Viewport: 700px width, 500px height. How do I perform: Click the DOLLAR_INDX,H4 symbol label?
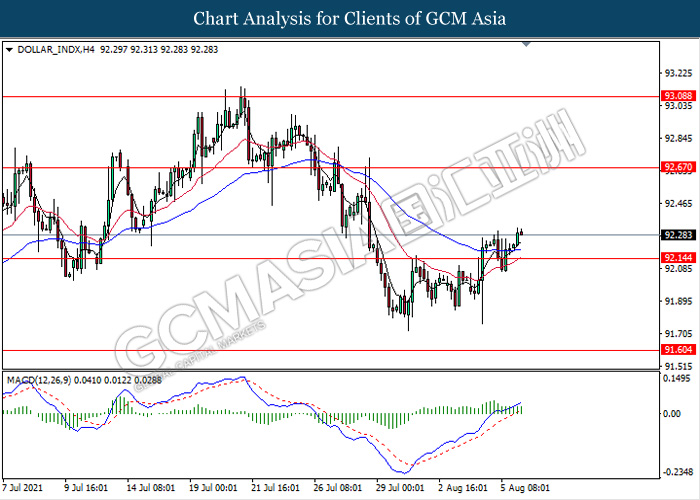pos(52,48)
